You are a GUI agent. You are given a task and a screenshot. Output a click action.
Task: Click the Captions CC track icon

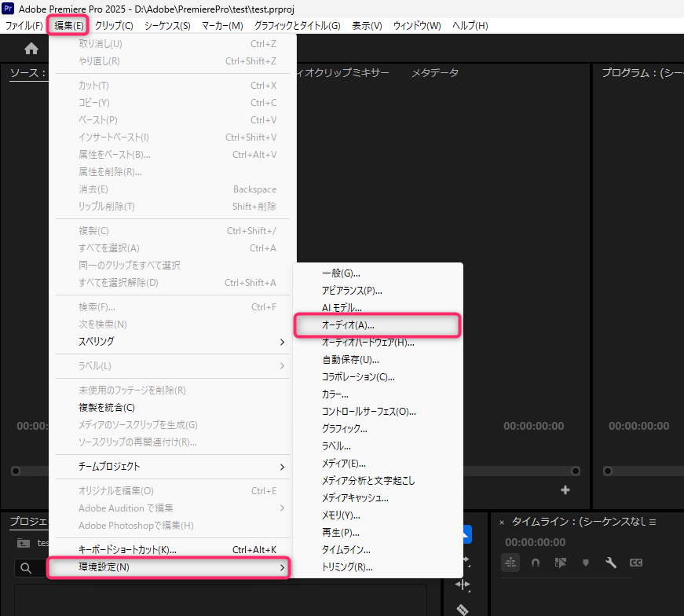pyautogui.click(x=635, y=563)
